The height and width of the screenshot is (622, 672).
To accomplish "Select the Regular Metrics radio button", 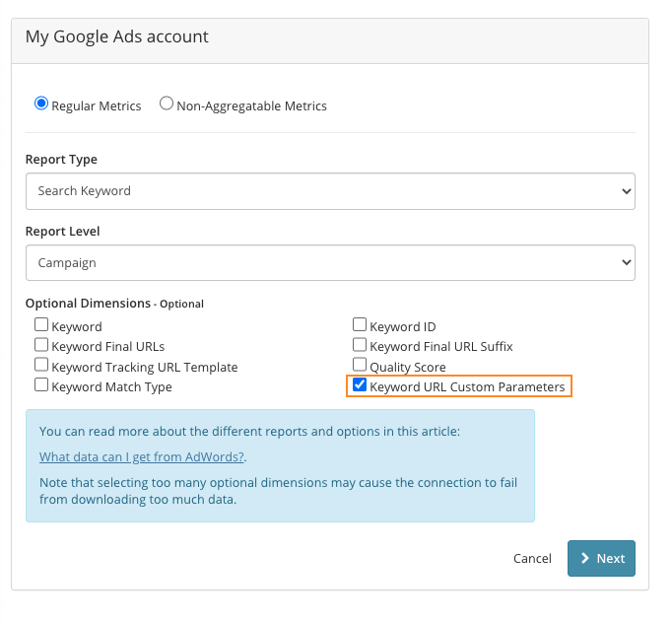I will point(41,104).
